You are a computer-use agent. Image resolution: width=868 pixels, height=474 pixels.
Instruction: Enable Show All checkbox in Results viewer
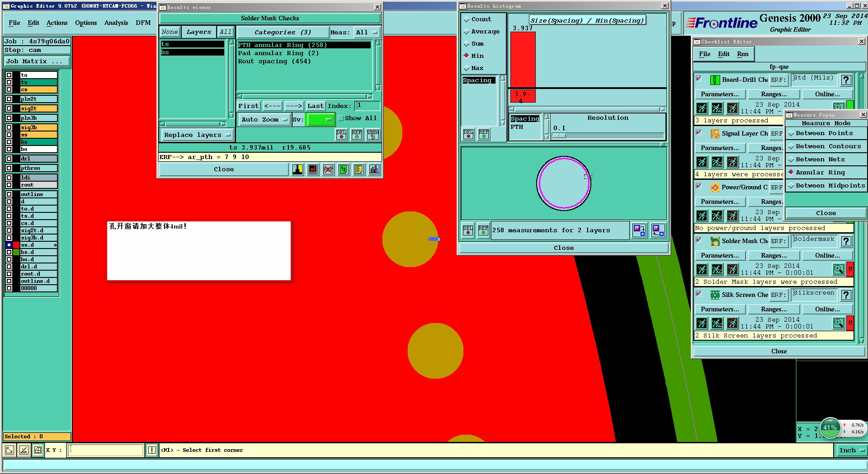click(341, 118)
